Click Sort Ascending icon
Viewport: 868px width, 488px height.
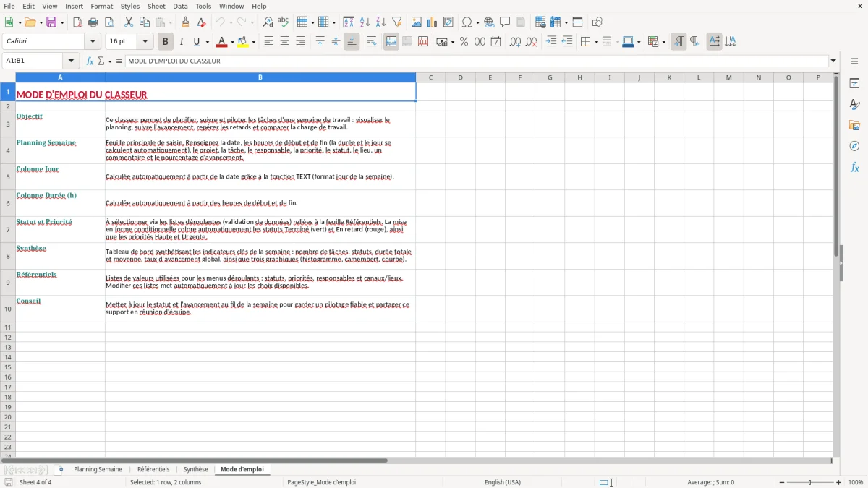pos(365,22)
